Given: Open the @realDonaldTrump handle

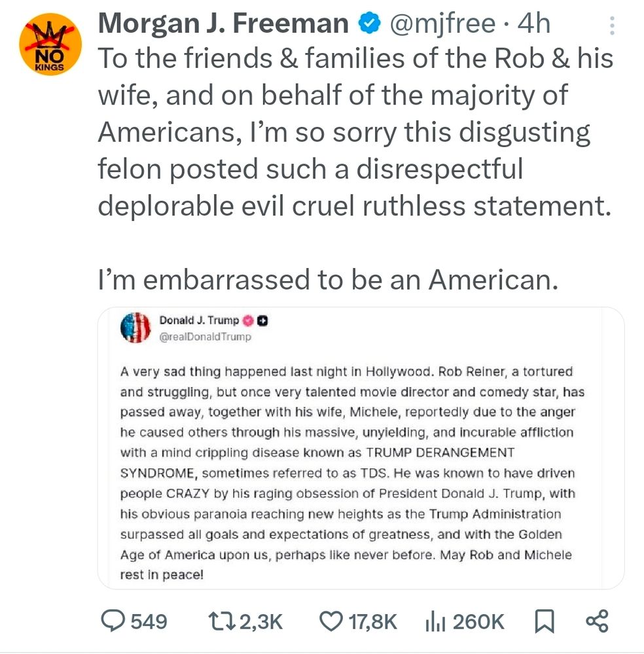Looking at the screenshot, I should pos(205,337).
